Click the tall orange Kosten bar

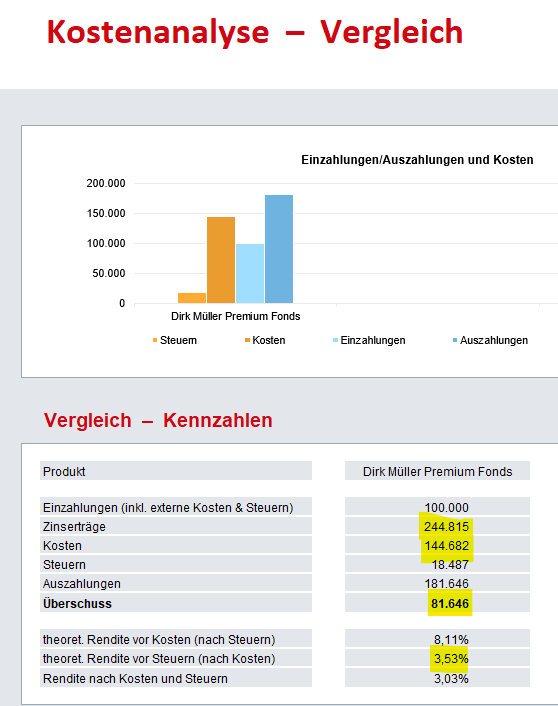pos(221,260)
